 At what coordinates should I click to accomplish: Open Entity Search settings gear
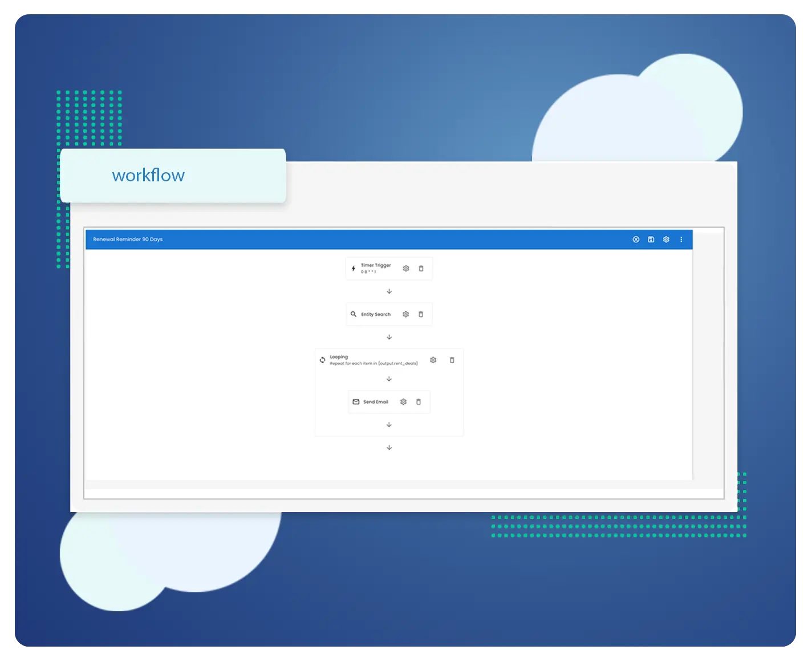(406, 314)
